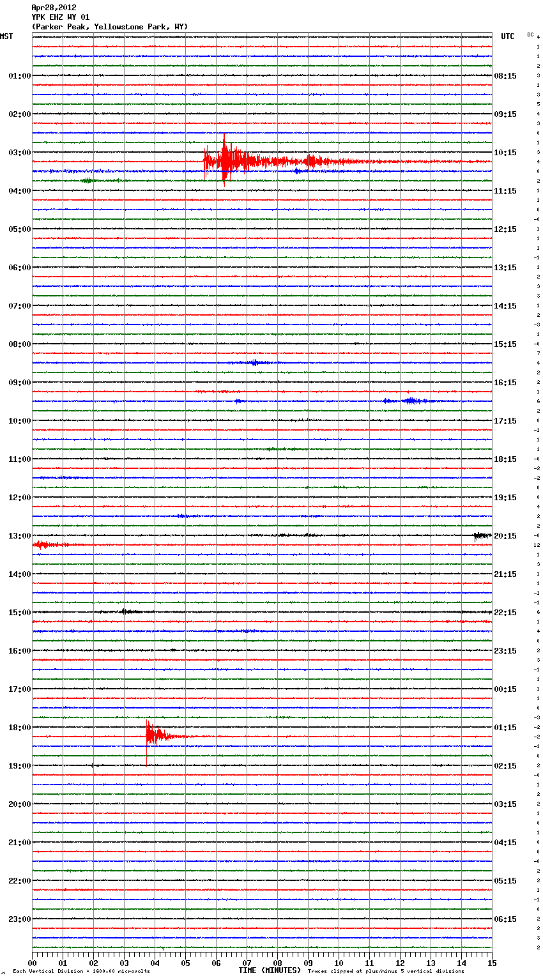The width and height of the screenshot is (543, 980).
Task: Click the 01:15 UTC time label
Action: (505, 728)
